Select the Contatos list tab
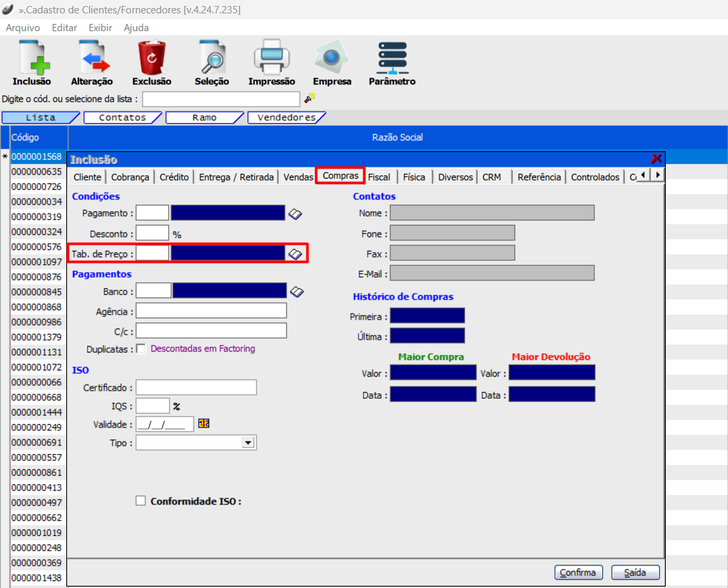The width and height of the screenshot is (728, 588). point(122,118)
